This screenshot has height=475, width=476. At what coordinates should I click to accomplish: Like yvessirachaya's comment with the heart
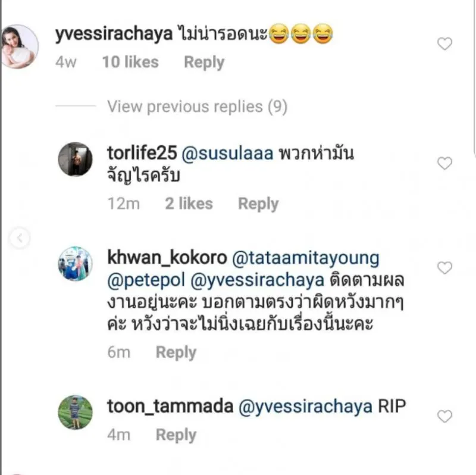[x=444, y=44]
